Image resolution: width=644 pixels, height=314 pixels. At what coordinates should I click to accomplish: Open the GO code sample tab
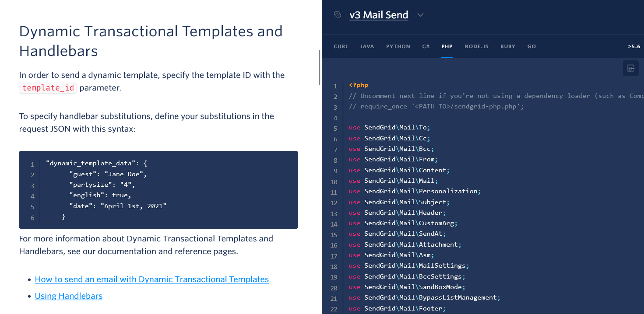tap(531, 46)
